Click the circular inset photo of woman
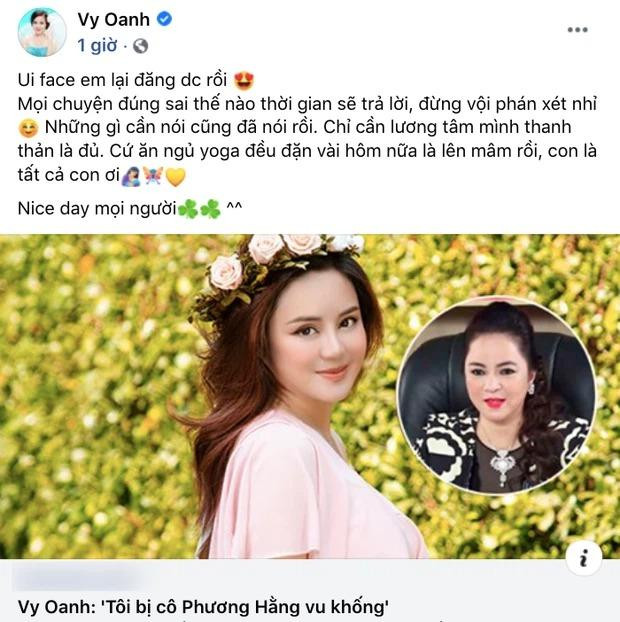620x622 pixels. [x=496, y=396]
